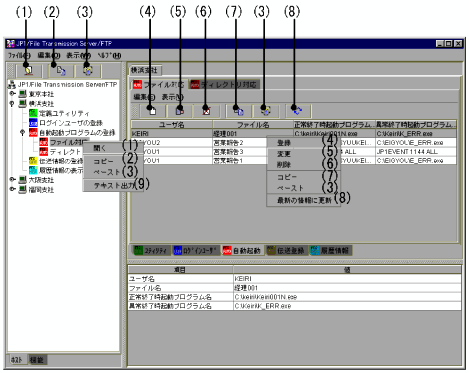Switch to the 自動起動 bottom tab

242,250
